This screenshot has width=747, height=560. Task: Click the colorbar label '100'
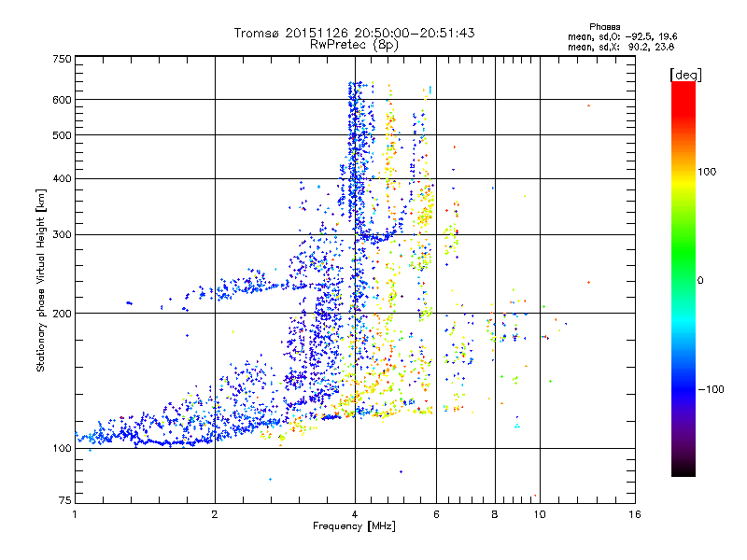click(707, 172)
